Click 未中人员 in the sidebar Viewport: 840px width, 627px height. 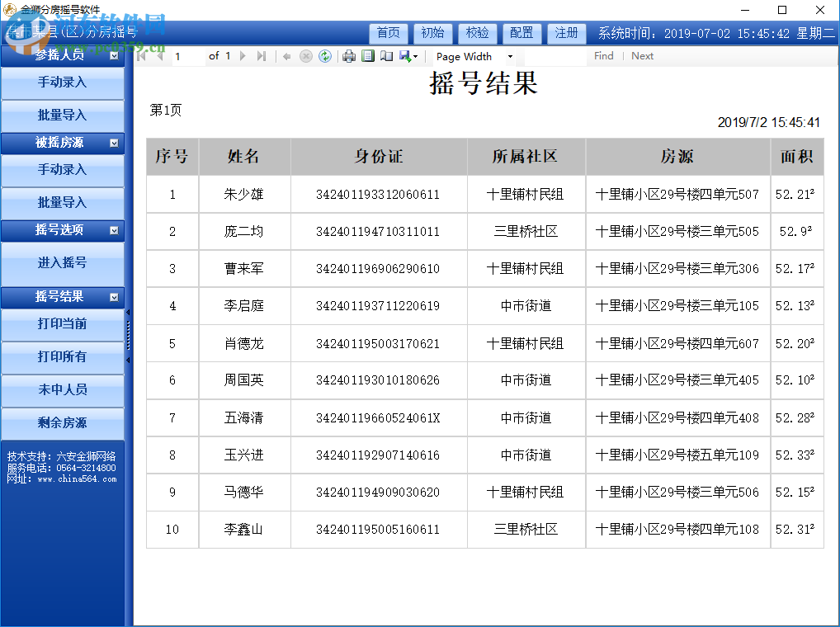pyautogui.click(x=63, y=389)
